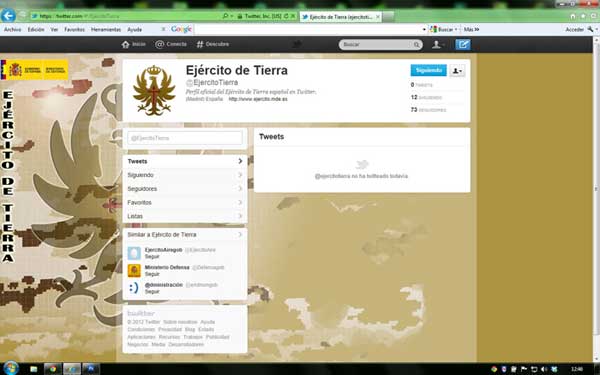The height and width of the screenshot is (375, 600).
Task: Click Acceder in the Google toolbar
Action: 574,29
